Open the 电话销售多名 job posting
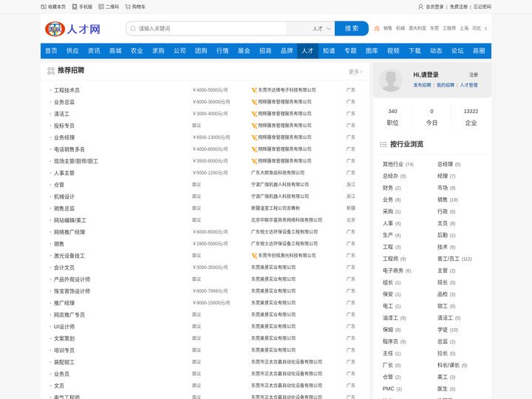The image size is (532, 399). 69,149
